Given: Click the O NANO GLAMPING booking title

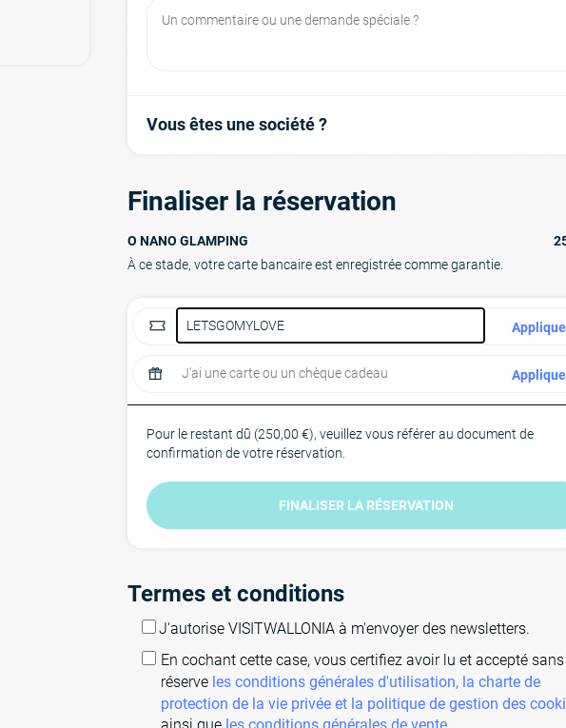Looking at the screenshot, I should pos(187,241).
